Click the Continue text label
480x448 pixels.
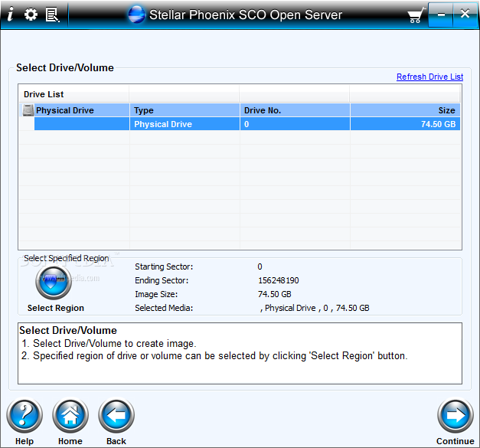(x=456, y=441)
